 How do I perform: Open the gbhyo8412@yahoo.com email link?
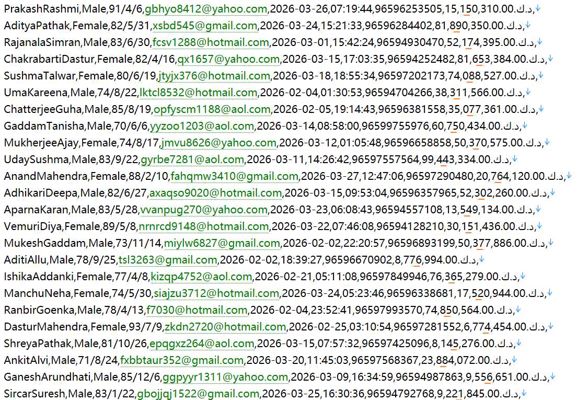tap(206, 9)
